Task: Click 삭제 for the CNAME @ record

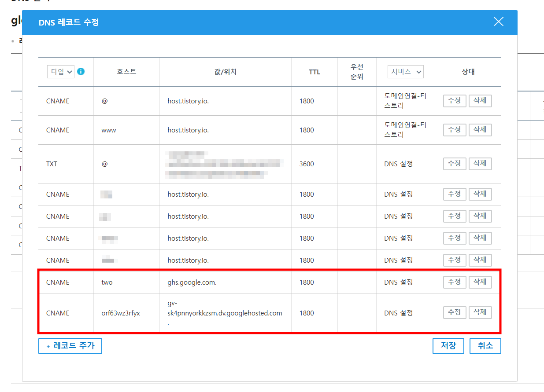Action: [480, 101]
